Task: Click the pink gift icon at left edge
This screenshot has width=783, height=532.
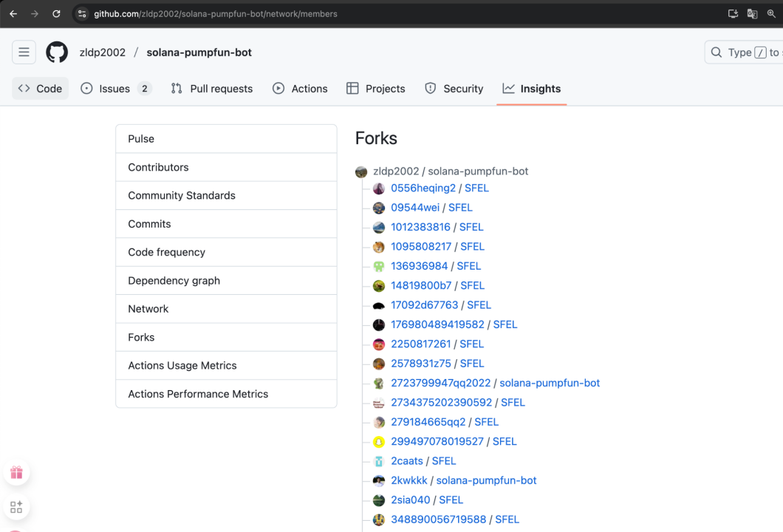Action: [16, 473]
